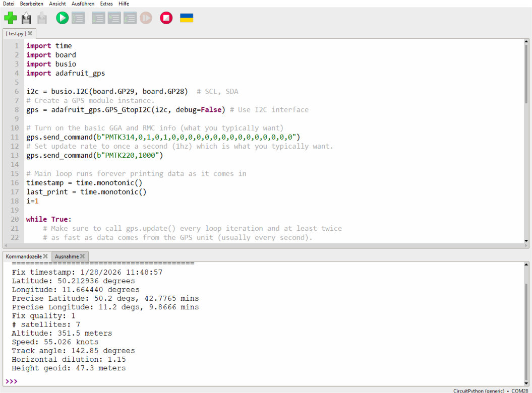532x393 pixels.
Task: Click the Step over debugger icon
Action: coord(98,18)
